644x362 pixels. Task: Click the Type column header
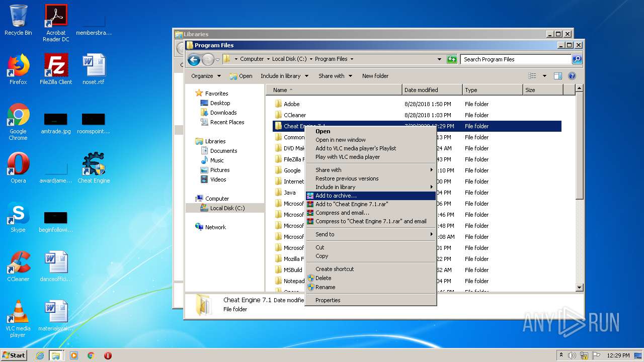[x=493, y=90]
